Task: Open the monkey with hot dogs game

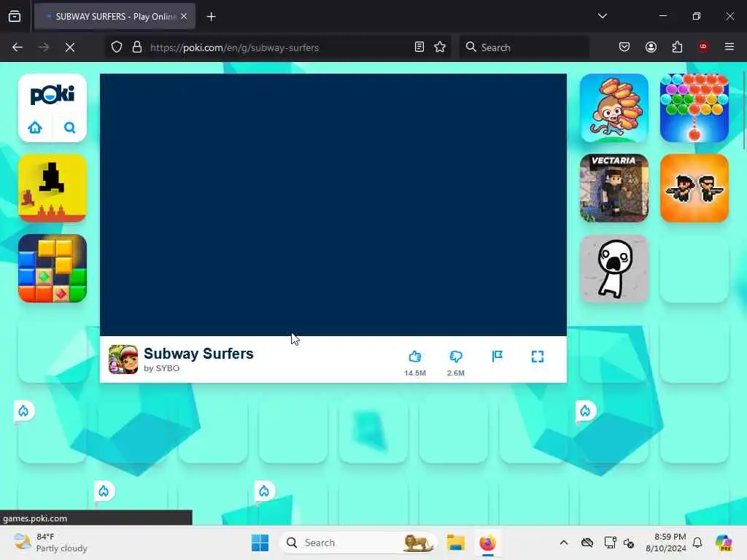Action: (614, 108)
